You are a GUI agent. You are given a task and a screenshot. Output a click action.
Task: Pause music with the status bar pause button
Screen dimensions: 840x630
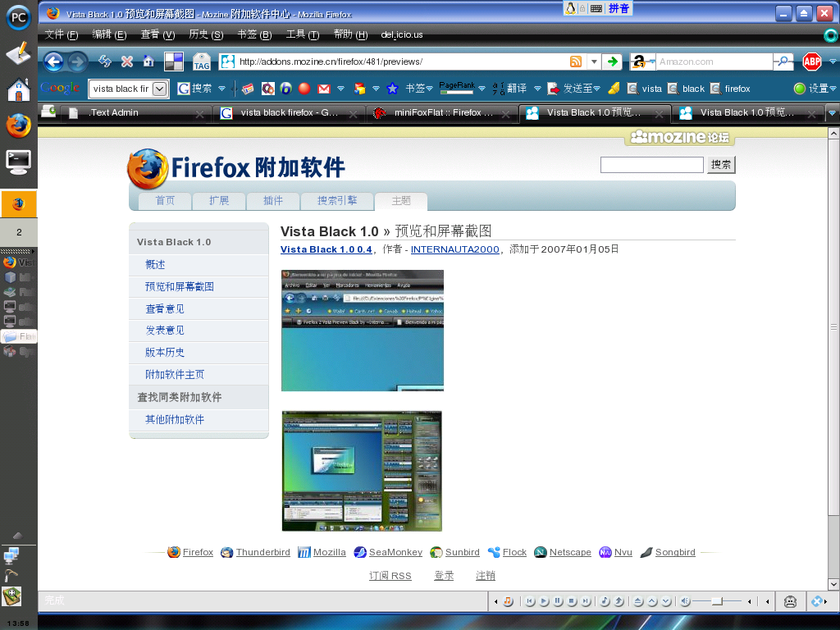point(558,601)
